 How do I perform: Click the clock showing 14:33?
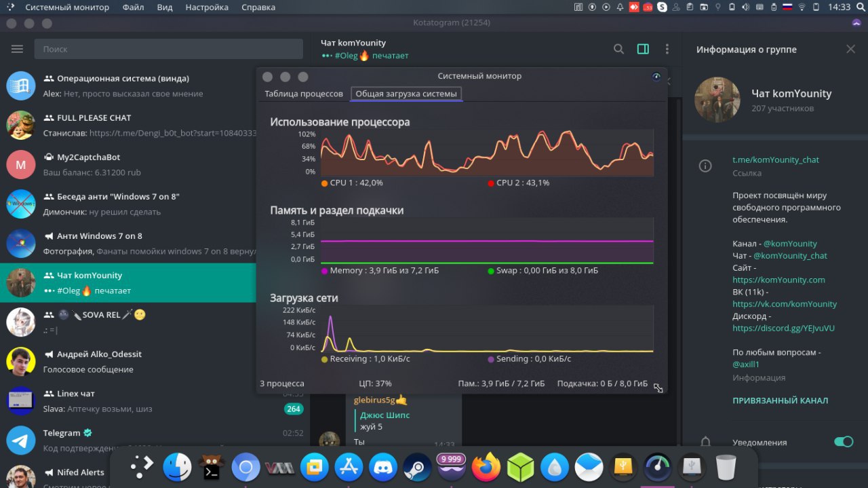click(x=839, y=7)
